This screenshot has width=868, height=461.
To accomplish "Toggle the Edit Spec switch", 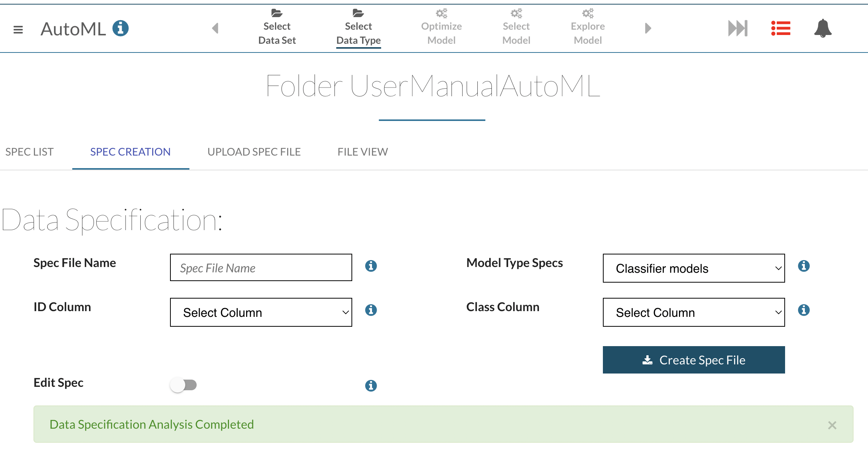I will 183,385.
